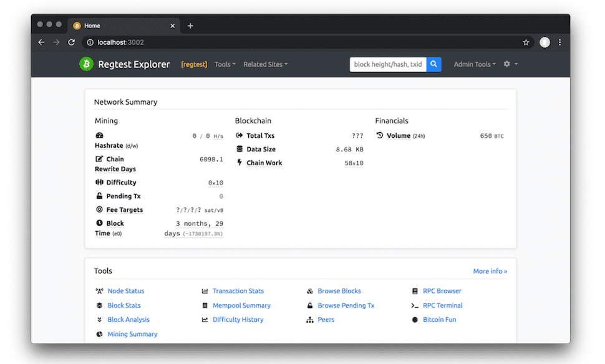Click the browser profile avatar
This screenshot has width=605, height=364.
click(x=544, y=42)
